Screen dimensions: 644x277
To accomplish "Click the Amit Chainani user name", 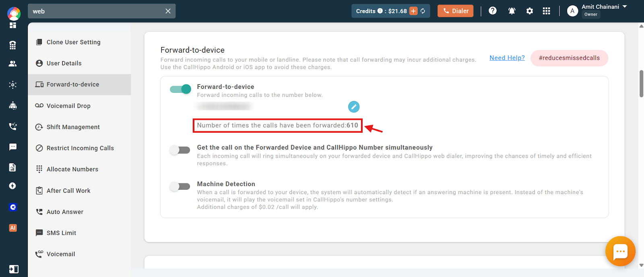I will 600,7.
